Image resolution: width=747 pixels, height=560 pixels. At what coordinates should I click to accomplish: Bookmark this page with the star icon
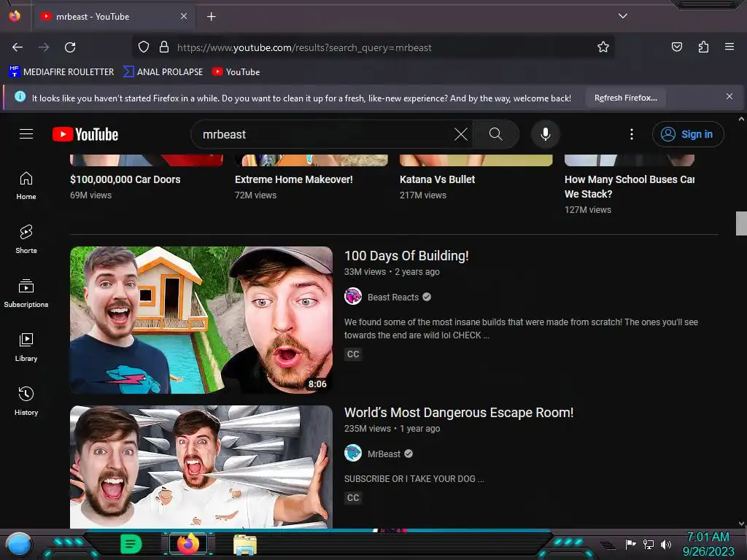tap(603, 47)
